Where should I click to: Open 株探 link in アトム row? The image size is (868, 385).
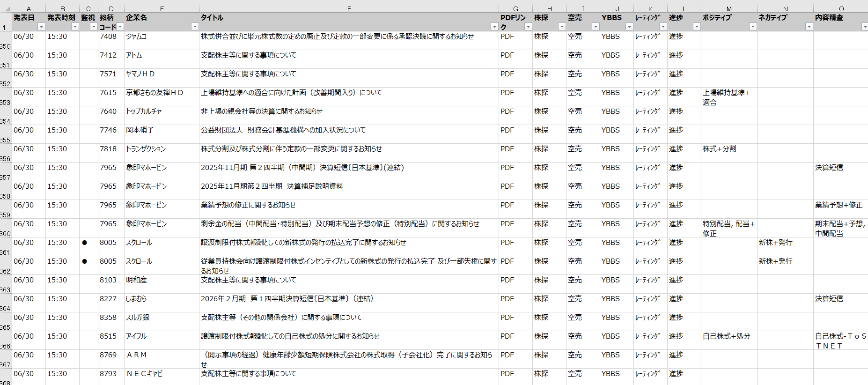(x=541, y=55)
